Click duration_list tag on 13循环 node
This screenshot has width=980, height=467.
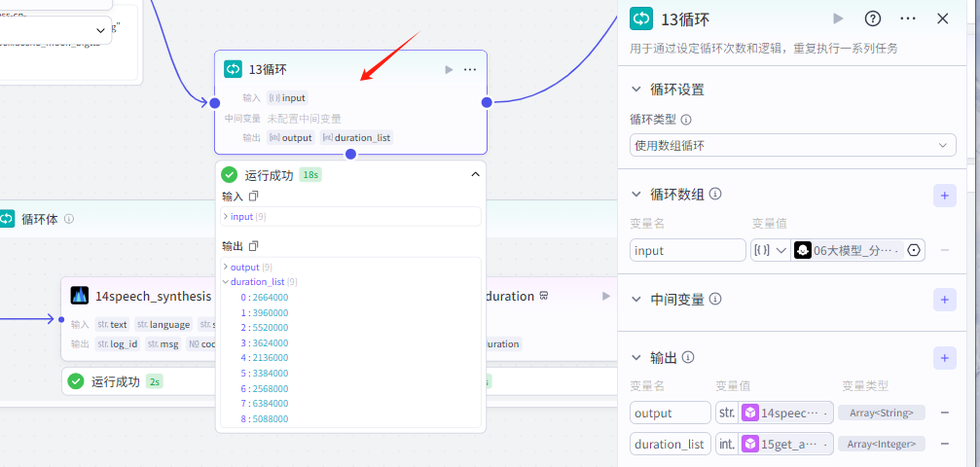(x=357, y=137)
